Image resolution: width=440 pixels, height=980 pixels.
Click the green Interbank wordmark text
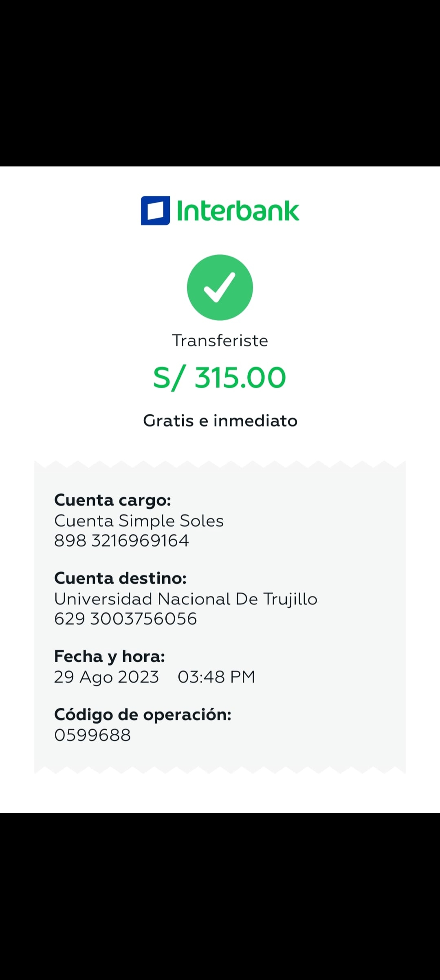(x=238, y=211)
